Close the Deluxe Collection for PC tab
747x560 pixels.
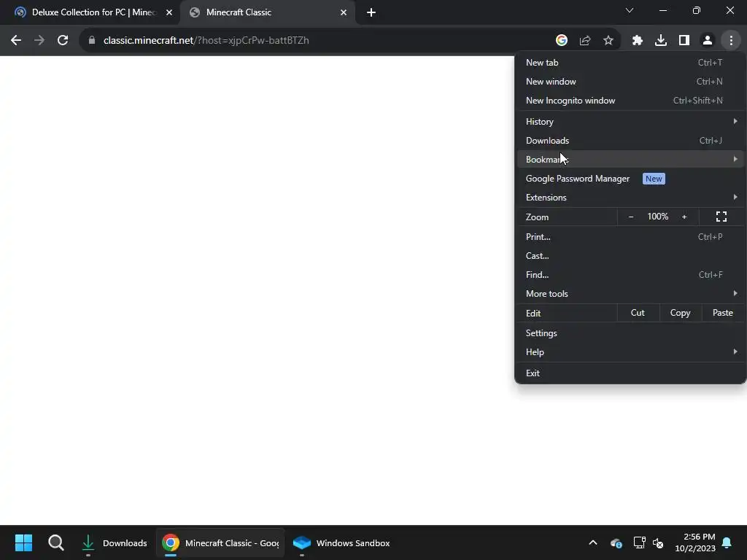(x=169, y=12)
